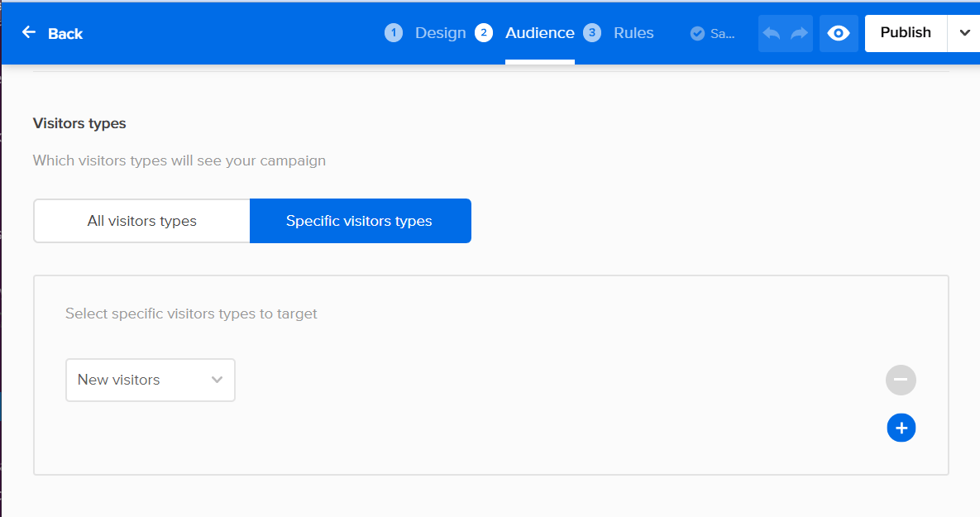Viewport: 980px width, 517px height.
Task: Redo the last undone change
Action: pos(799,33)
